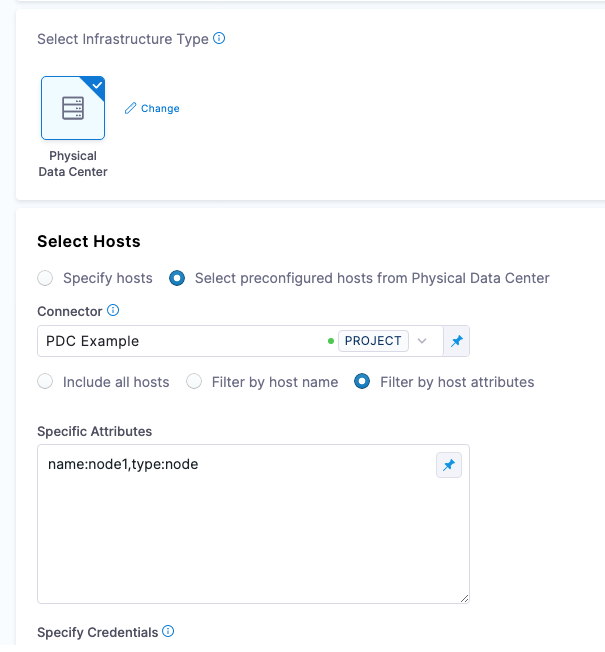Click the text area resize handle

click(464, 598)
